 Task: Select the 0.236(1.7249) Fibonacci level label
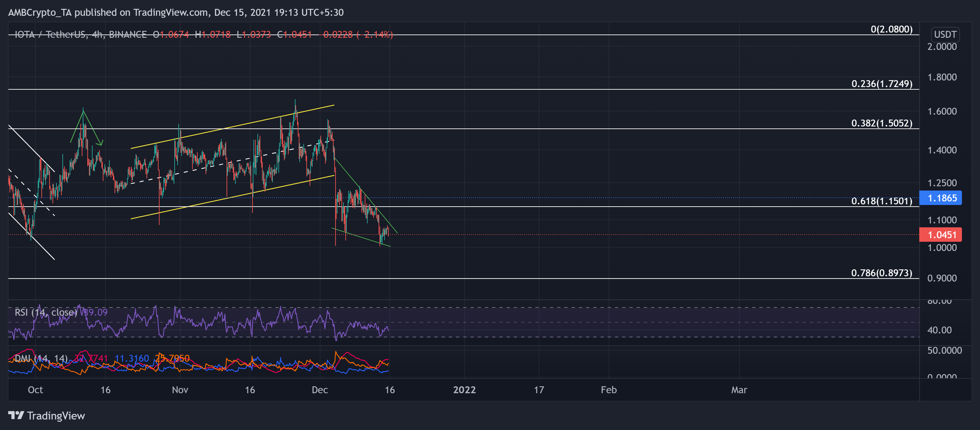point(881,84)
